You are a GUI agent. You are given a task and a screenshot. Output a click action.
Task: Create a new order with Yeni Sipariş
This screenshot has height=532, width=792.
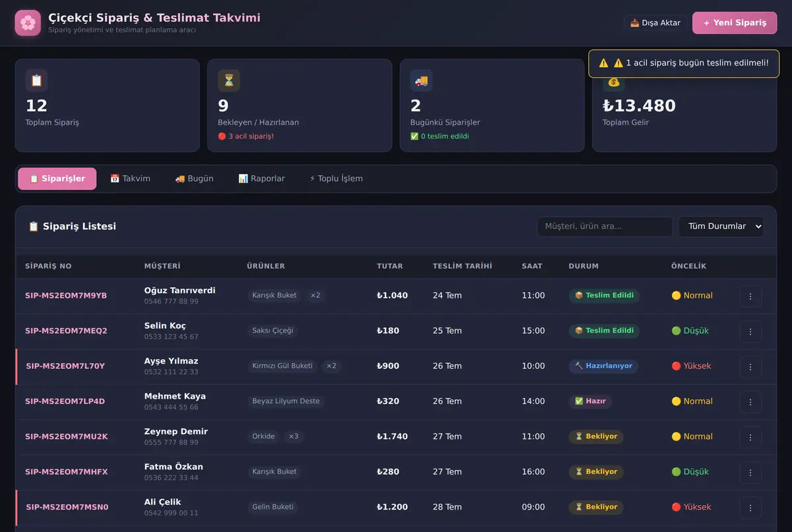[735, 23]
